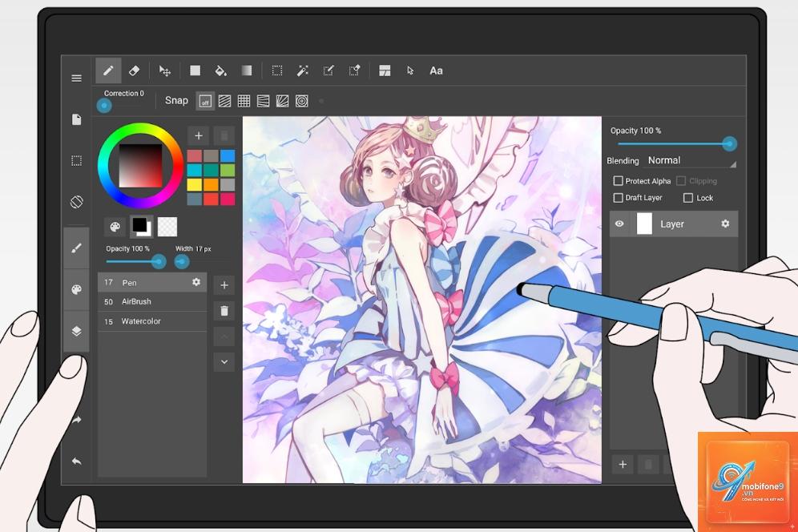Enable radial snap
Viewport: 798px width, 532px height.
(x=283, y=101)
